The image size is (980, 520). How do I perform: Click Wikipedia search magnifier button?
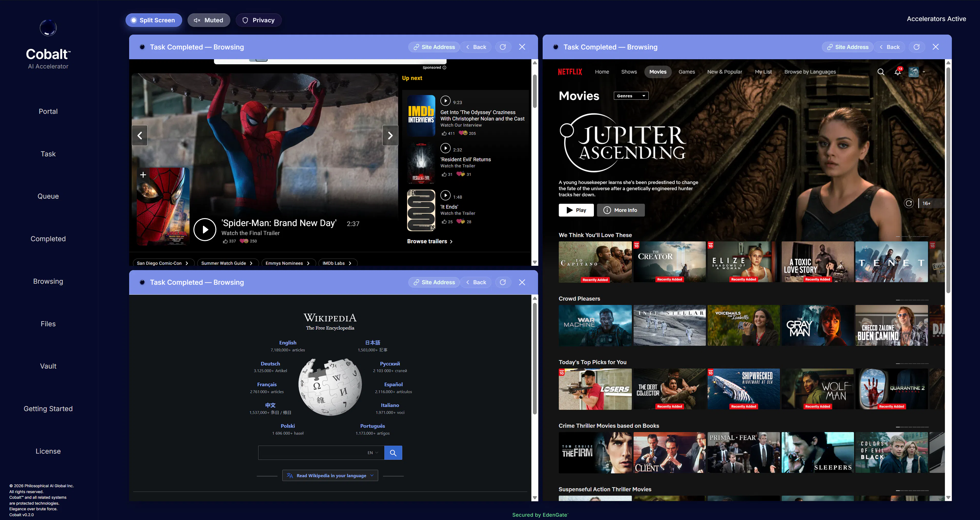click(393, 453)
